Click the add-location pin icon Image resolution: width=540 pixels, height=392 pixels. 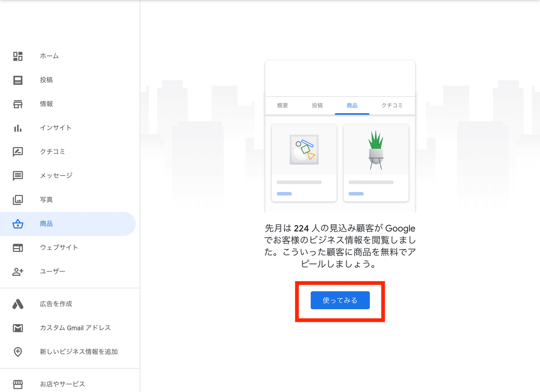click(x=18, y=352)
